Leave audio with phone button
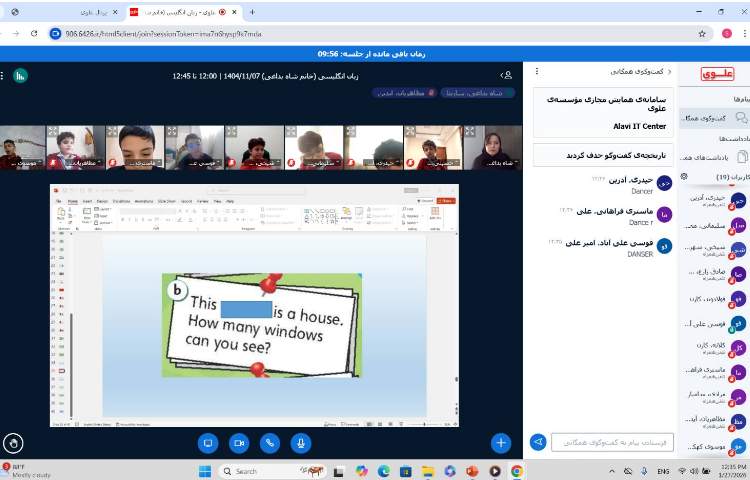750x480 pixels. pos(270,443)
